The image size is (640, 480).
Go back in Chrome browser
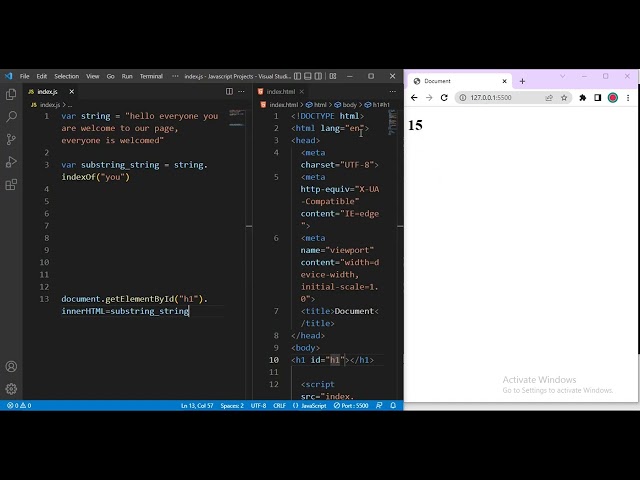point(414,98)
